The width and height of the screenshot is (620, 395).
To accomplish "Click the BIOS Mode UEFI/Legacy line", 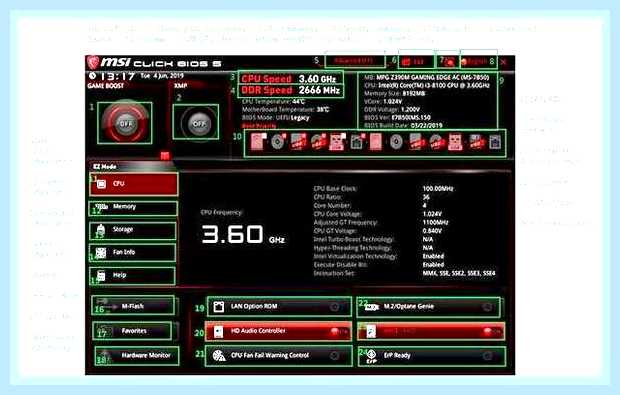I will (276, 117).
